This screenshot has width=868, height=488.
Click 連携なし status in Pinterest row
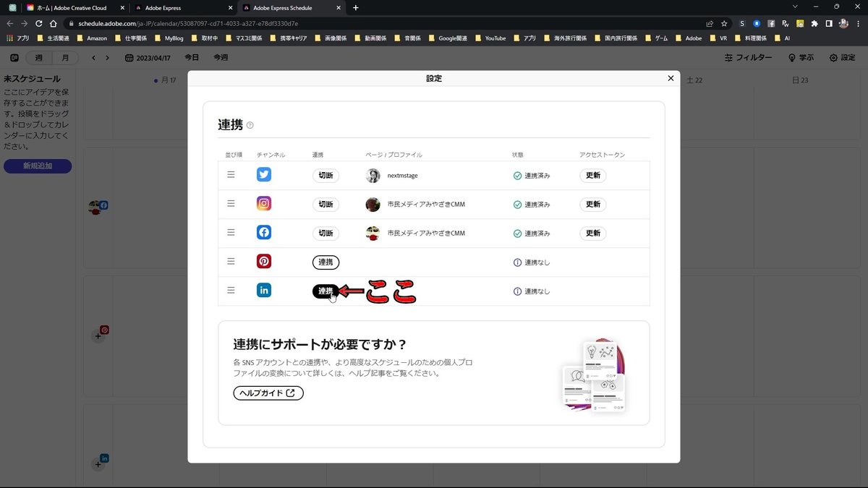532,262
